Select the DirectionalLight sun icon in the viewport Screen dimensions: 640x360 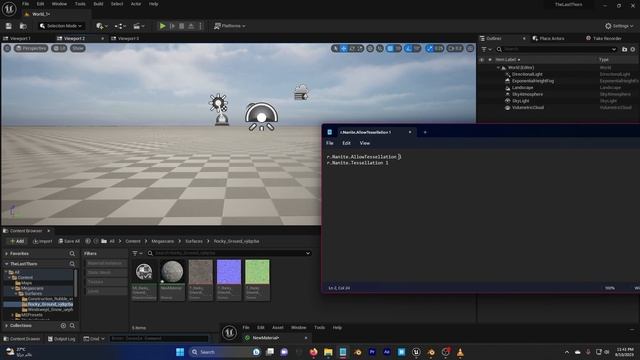tap(218, 103)
